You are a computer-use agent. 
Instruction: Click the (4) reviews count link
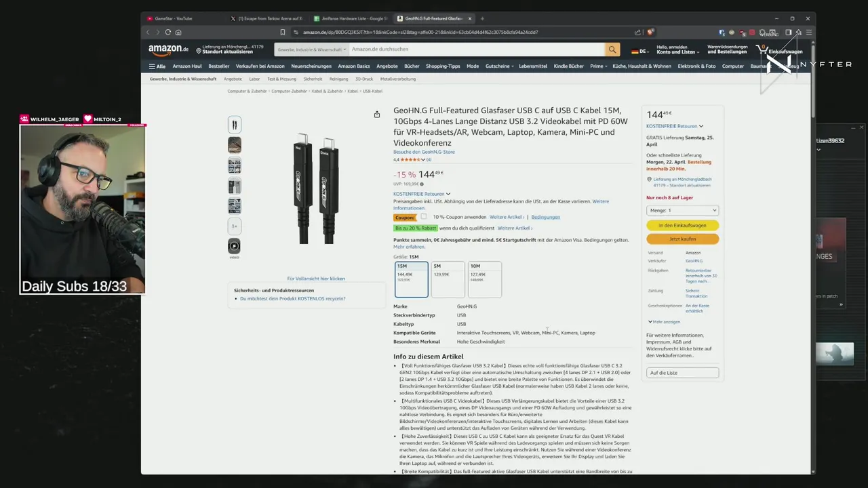[x=429, y=160]
